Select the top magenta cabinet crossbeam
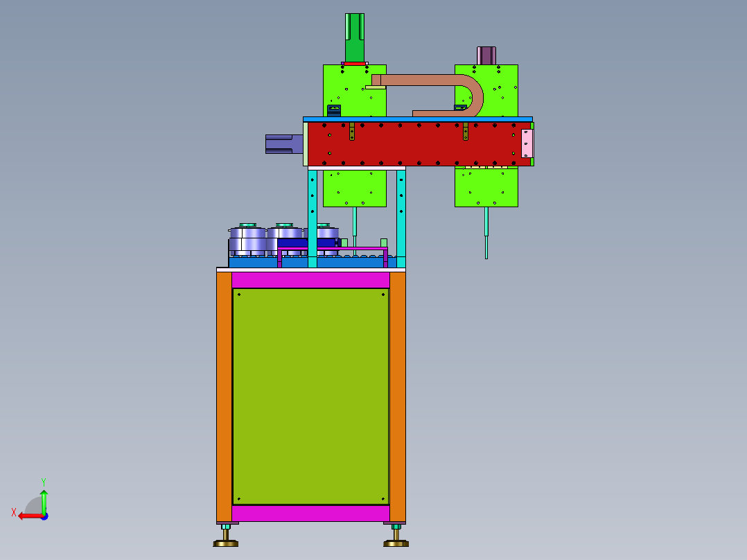 [310, 280]
